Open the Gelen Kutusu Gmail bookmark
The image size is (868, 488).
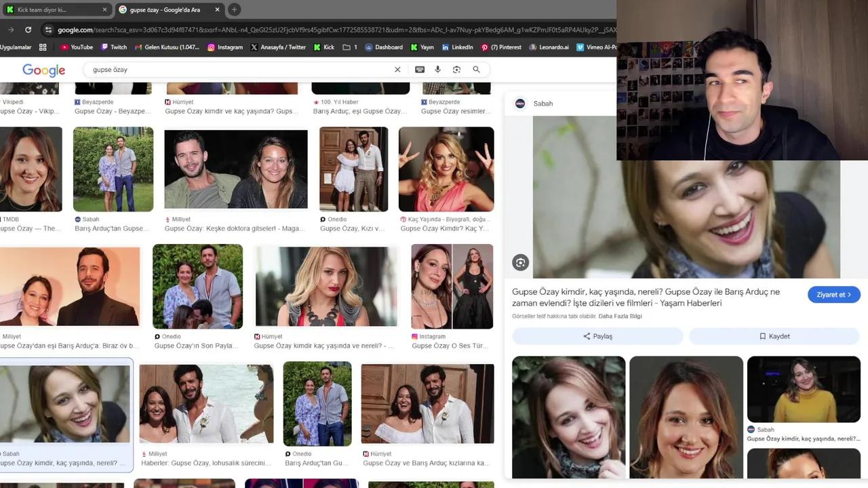click(167, 47)
